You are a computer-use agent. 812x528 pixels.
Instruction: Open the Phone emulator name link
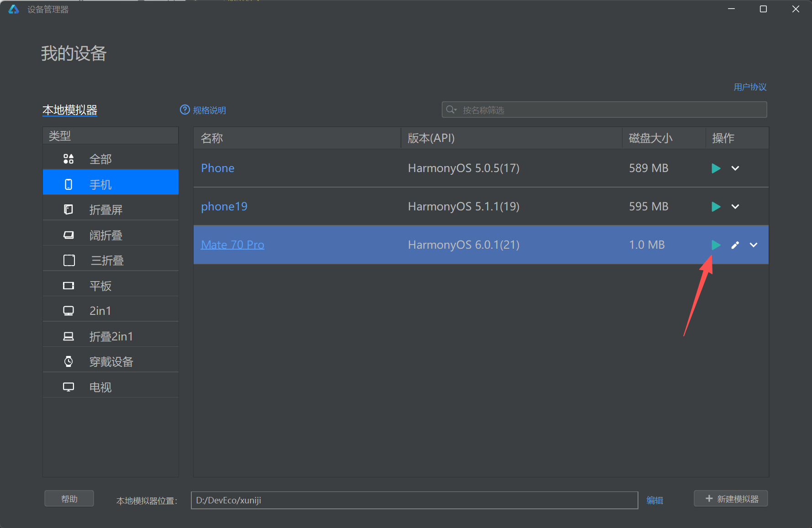point(218,168)
